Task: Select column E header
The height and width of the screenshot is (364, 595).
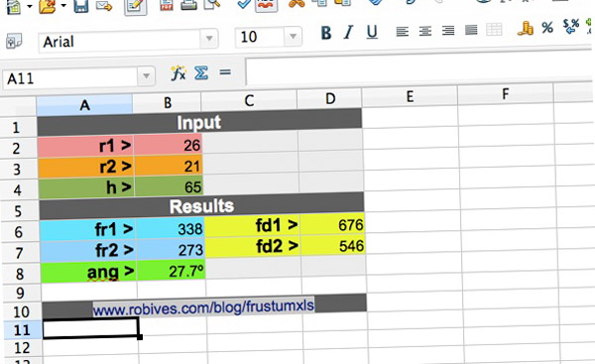Action: click(410, 96)
